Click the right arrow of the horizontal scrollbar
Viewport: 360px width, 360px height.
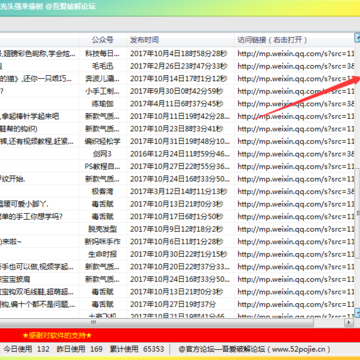click(349, 322)
